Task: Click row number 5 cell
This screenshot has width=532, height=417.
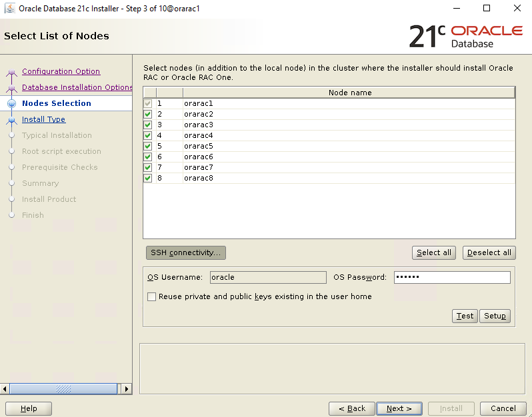Action: point(169,146)
